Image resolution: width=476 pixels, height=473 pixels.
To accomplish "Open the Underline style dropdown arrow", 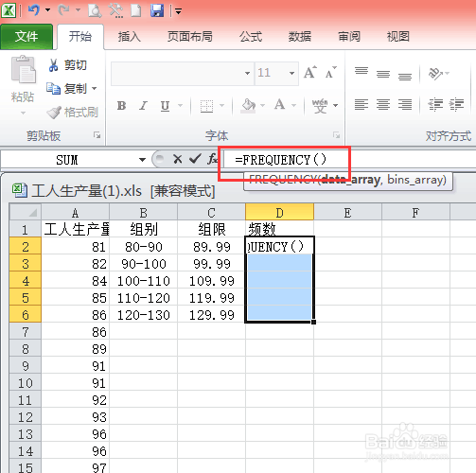I will pyautogui.click(x=181, y=105).
